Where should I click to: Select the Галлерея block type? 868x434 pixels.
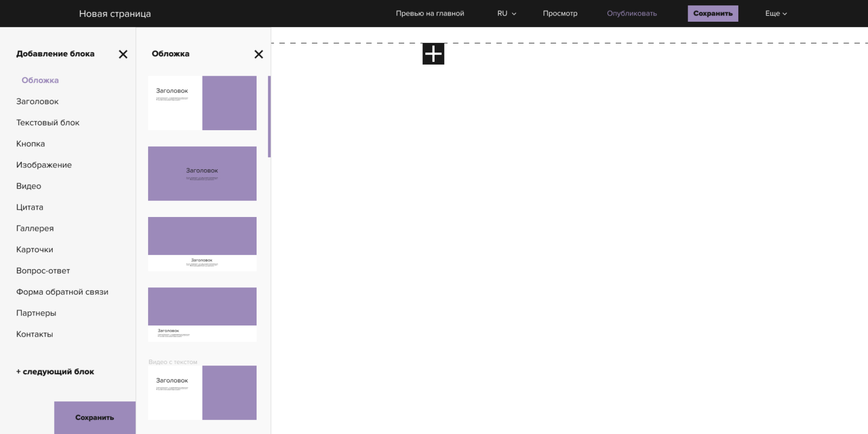[35, 228]
